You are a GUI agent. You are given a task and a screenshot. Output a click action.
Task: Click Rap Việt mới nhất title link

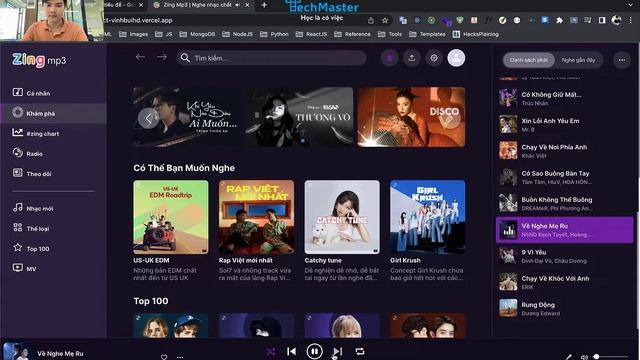pos(245,260)
